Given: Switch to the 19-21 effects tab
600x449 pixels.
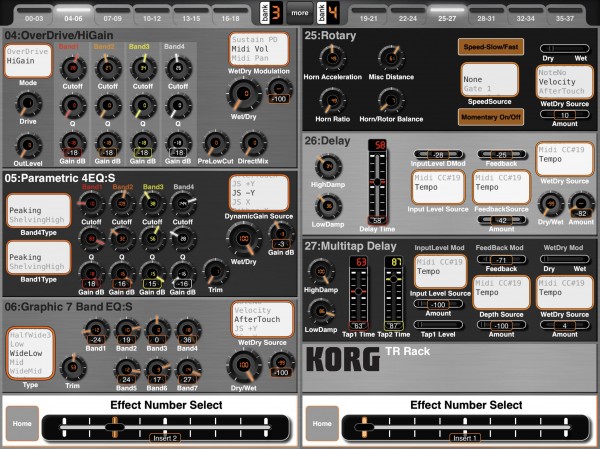Looking at the screenshot, I should [x=368, y=15].
